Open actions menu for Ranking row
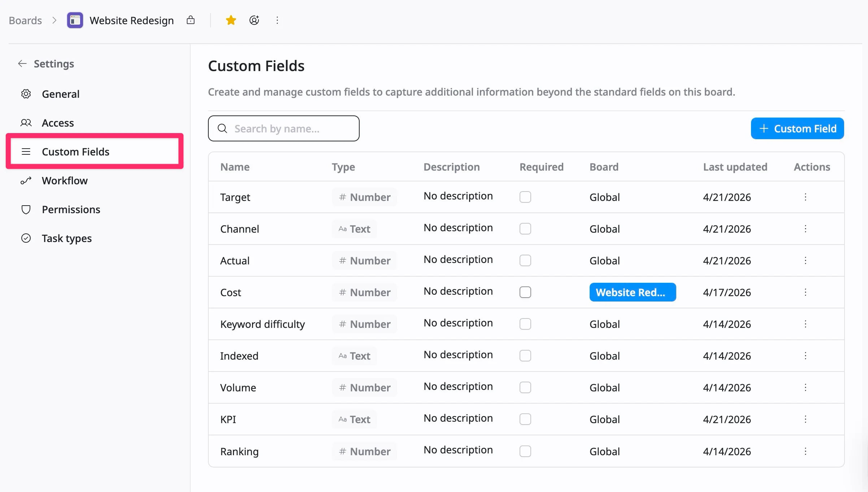This screenshot has width=868, height=492. coord(805,451)
